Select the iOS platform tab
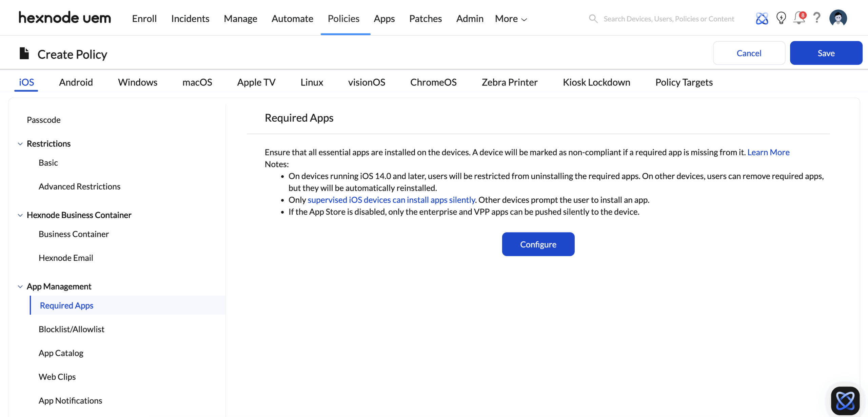This screenshot has height=417, width=868. (26, 82)
